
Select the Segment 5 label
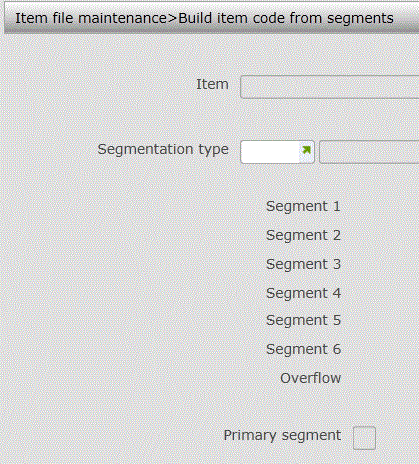tap(303, 320)
